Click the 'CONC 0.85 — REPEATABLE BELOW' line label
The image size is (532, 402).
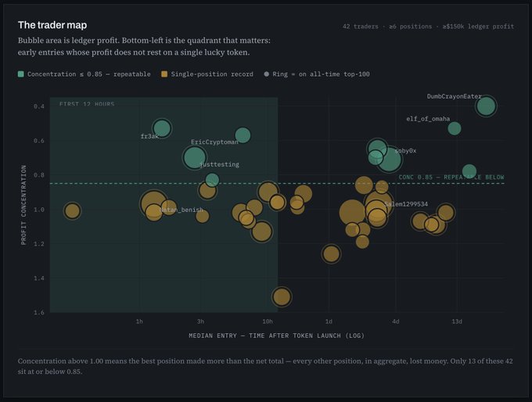point(451,177)
